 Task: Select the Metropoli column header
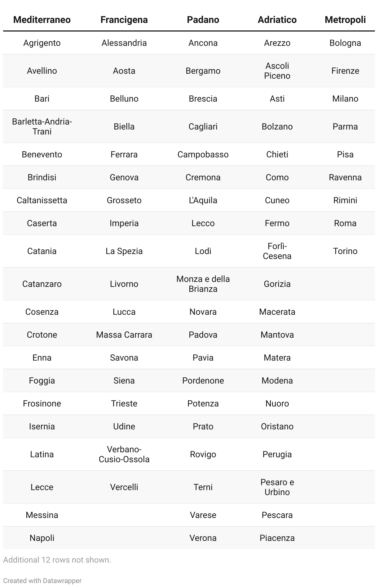click(x=345, y=20)
